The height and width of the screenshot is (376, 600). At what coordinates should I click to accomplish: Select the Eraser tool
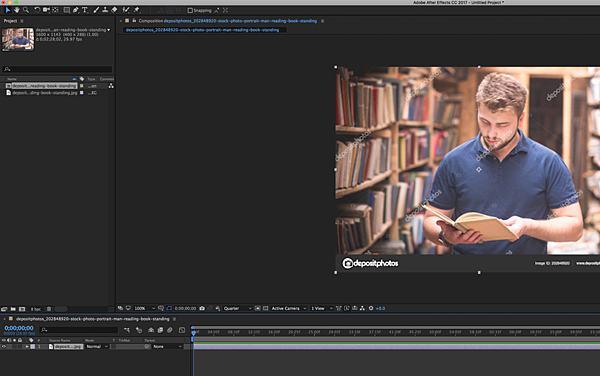[114, 10]
